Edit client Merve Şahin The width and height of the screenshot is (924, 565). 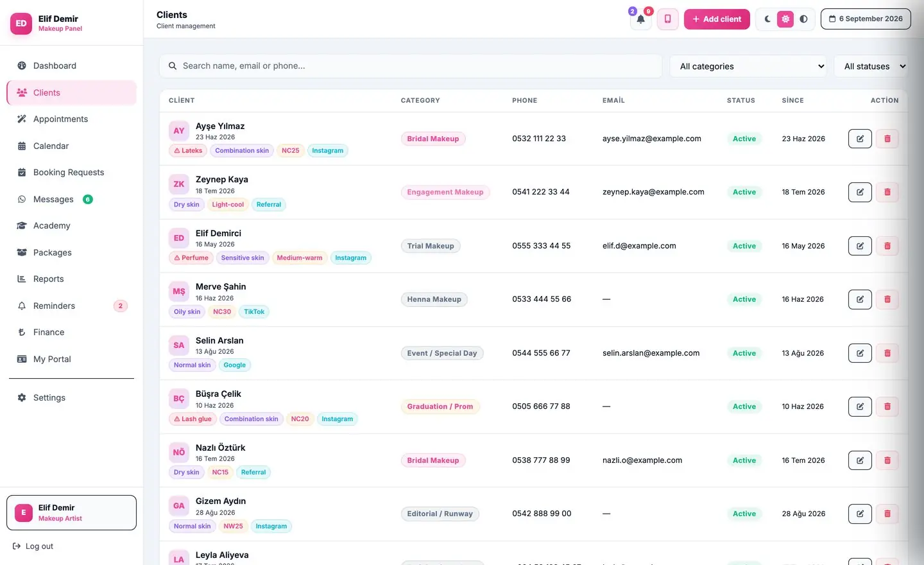pyautogui.click(x=860, y=299)
